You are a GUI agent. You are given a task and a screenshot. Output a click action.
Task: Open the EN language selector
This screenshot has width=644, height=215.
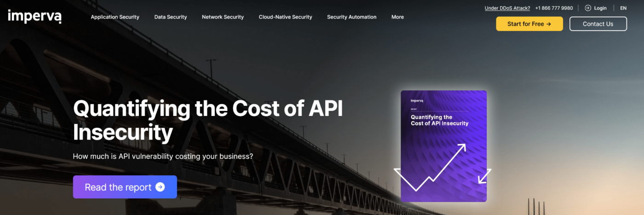point(623,8)
